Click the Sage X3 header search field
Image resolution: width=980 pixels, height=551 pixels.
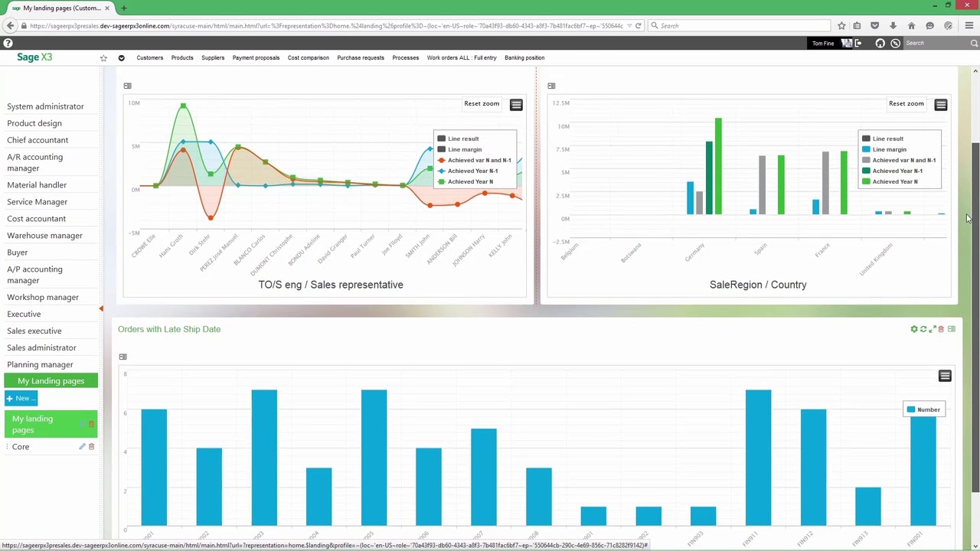936,43
